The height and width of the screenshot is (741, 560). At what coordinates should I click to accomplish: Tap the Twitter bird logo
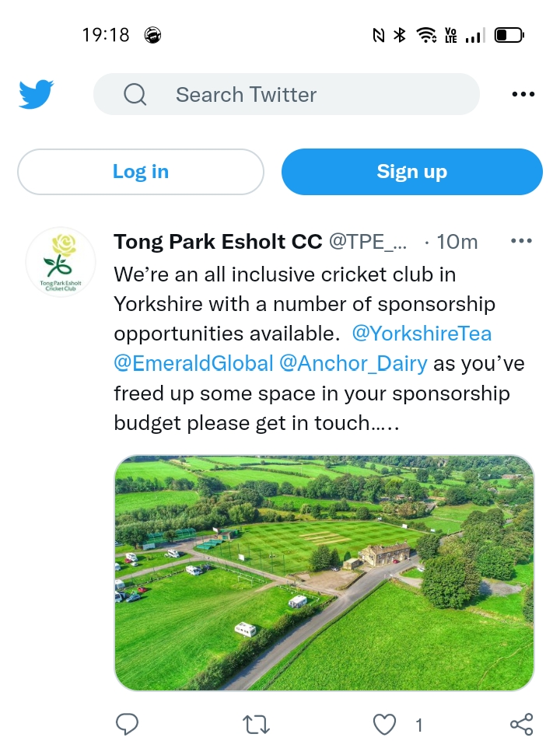pos(36,95)
